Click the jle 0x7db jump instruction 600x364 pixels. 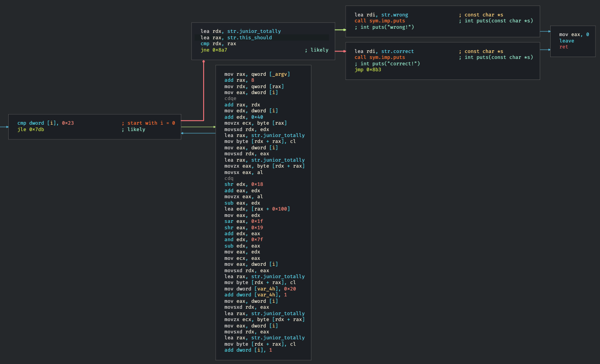(x=31, y=130)
